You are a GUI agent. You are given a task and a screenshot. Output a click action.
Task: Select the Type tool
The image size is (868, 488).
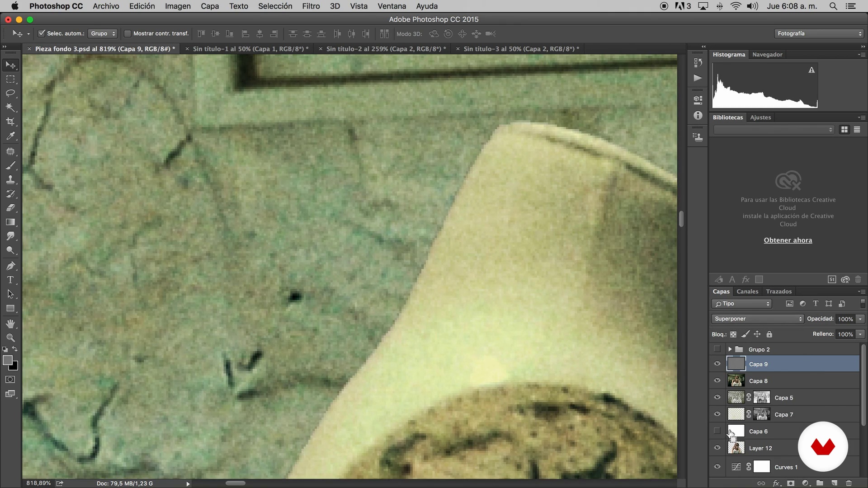(10, 280)
